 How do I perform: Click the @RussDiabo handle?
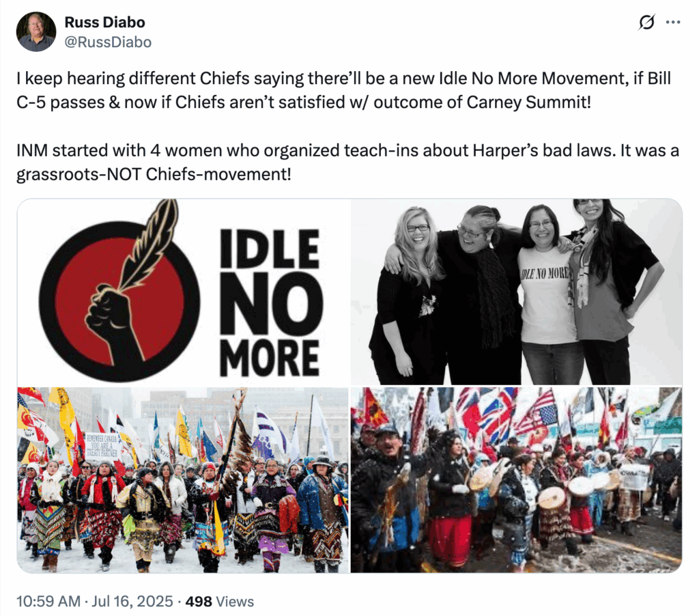coord(108,42)
